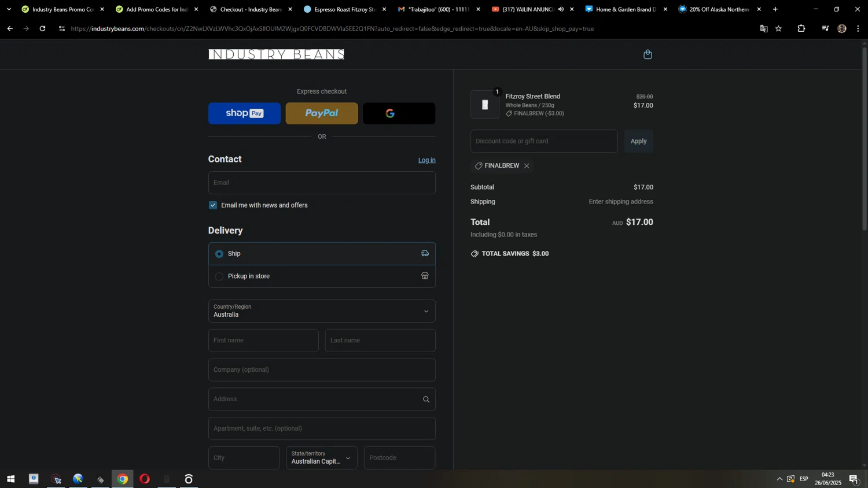Click the shipping truck icon
This screenshot has width=868, height=488.
tap(425, 254)
